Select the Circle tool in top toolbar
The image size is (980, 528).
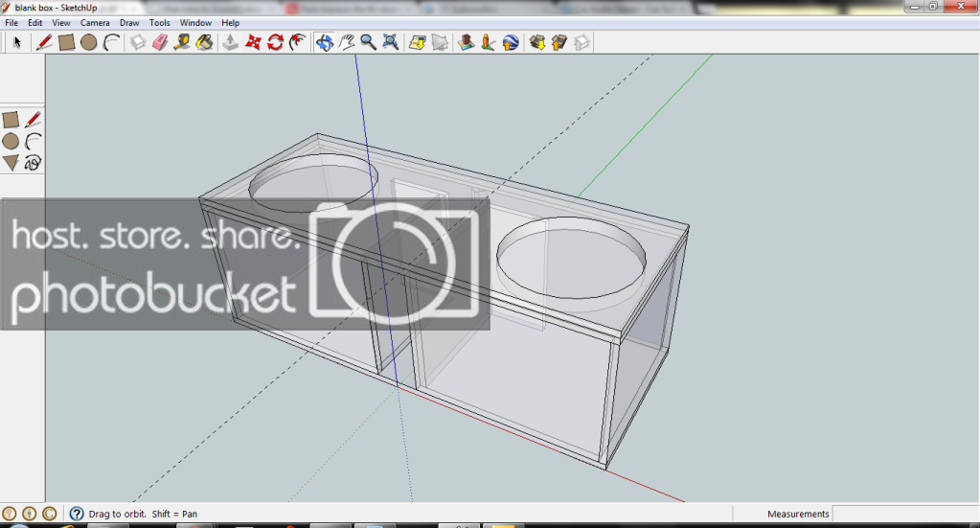point(89,42)
